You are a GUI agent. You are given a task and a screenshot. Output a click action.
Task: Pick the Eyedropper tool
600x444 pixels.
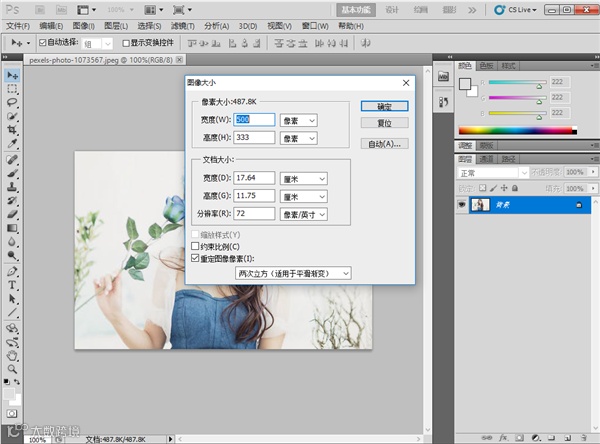[12, 144]
